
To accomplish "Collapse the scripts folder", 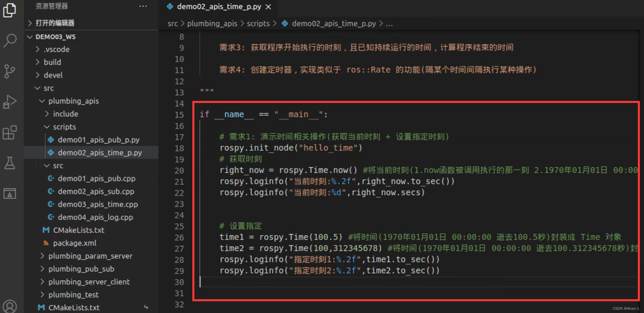I will [64, 127].
